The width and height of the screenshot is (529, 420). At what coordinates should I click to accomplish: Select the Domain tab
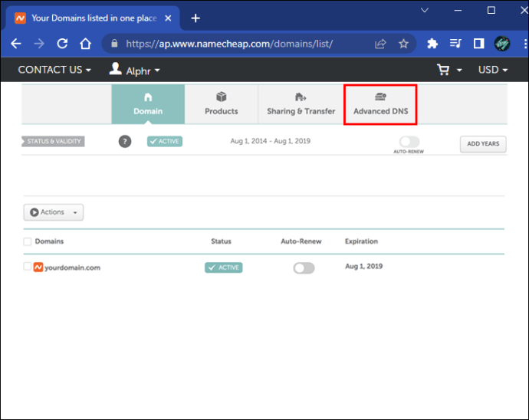pyautogui.click(x=148, y=104)
